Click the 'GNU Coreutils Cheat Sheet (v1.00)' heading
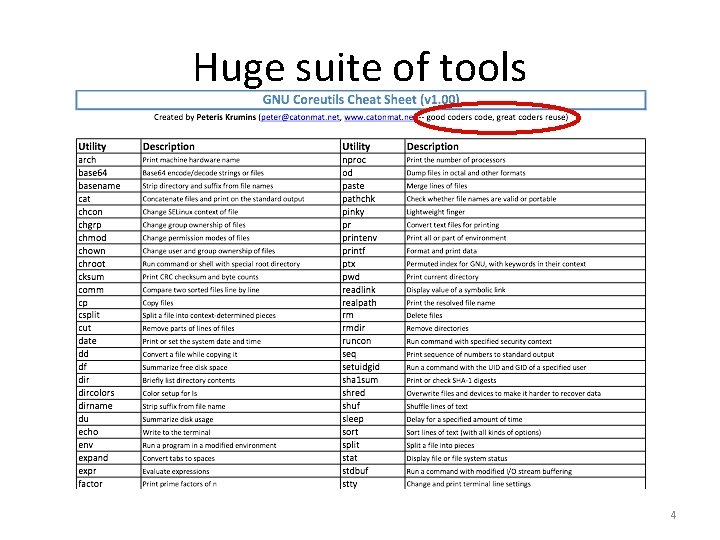Screen dimensions: 720x540 point(361,100)
